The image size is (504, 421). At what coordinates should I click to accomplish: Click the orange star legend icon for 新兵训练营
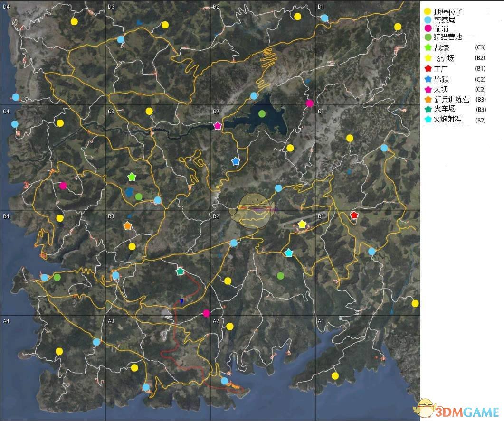coord(428,99)
